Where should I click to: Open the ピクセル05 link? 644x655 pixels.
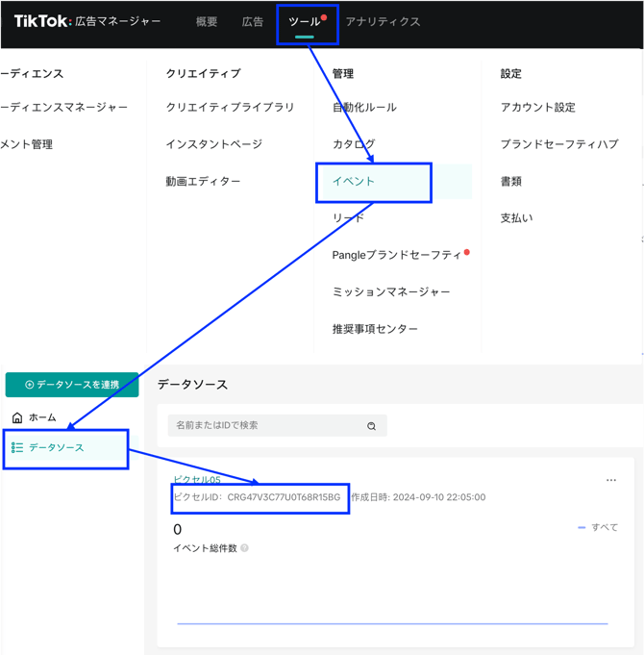point(197,480)
